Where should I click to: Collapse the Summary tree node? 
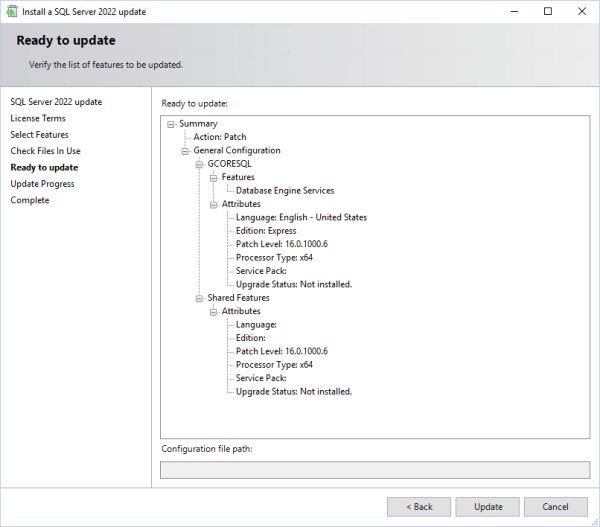(172, 124)
